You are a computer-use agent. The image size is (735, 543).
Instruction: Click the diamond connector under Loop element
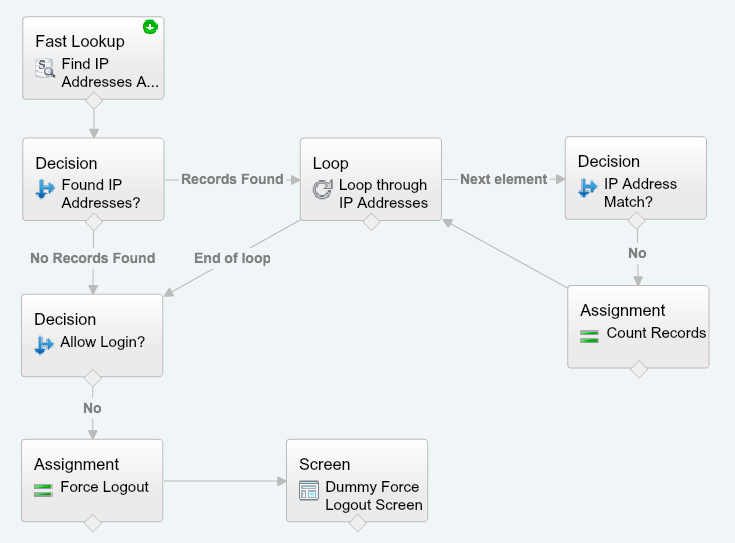point(371,222)
